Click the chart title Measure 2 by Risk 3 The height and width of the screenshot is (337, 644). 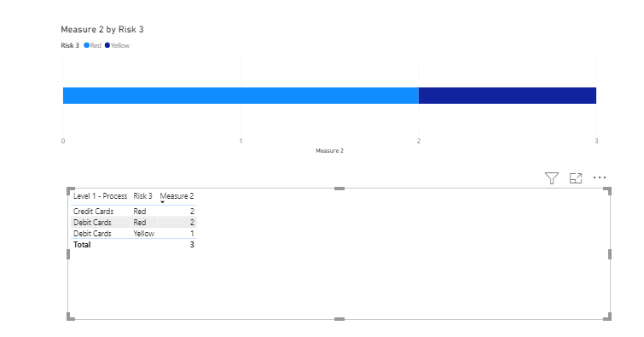pos(102,29)
